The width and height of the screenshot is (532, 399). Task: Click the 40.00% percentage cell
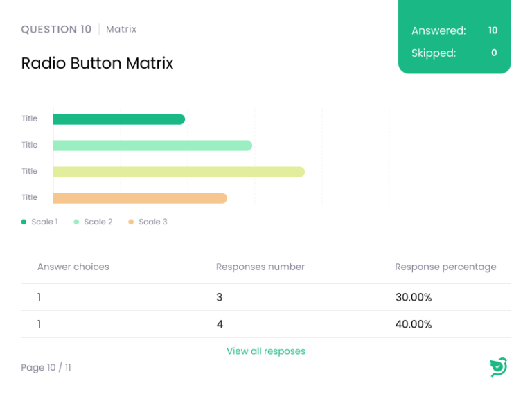click(413, 324)
